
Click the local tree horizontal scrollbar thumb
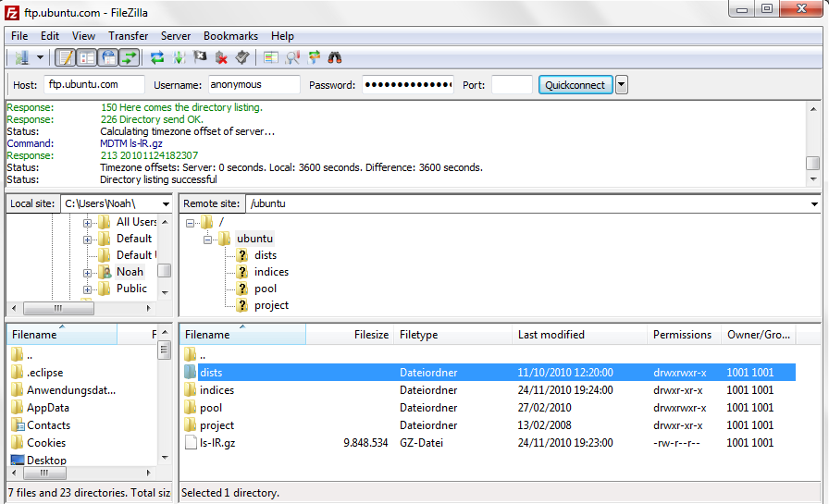pos(58,308)
